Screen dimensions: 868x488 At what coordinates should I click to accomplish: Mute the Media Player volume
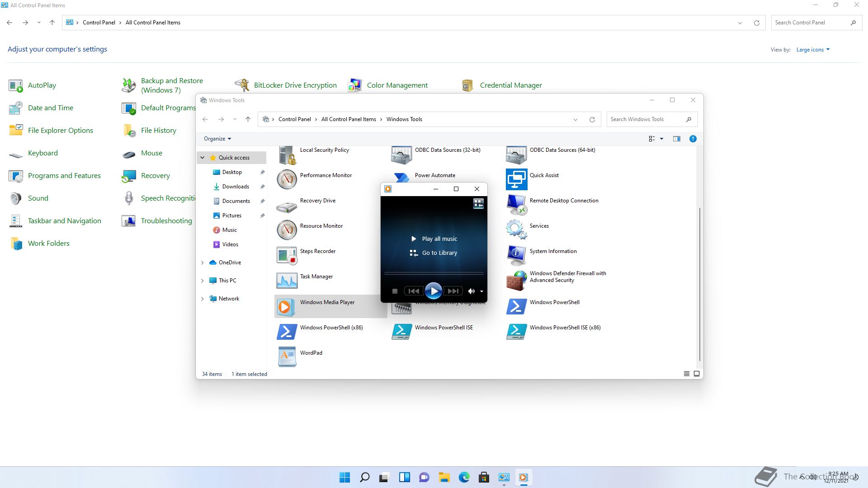point(472,291)
